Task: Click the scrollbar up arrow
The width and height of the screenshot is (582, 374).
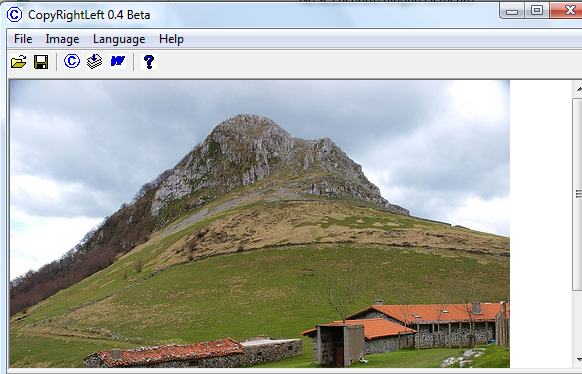Action: click(578, 89)
